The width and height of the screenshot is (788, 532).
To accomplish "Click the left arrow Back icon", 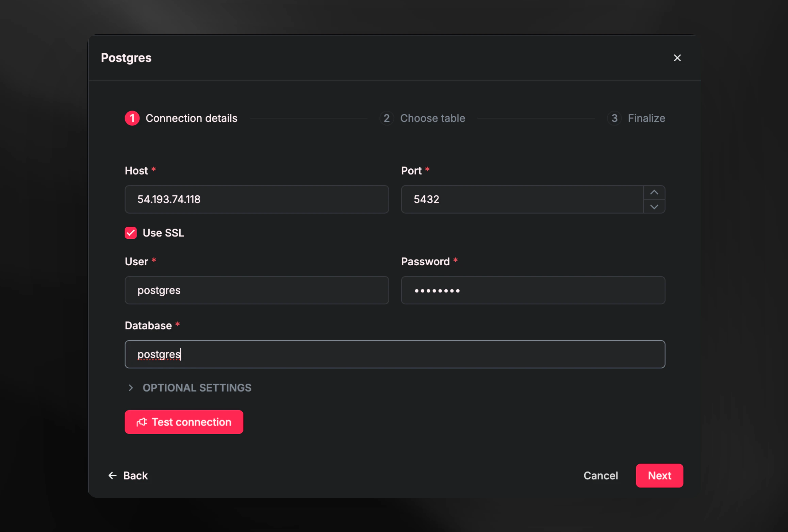I will tap(112, 476).
